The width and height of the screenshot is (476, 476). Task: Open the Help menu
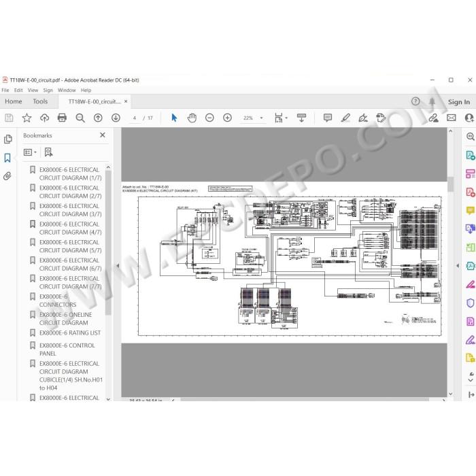click(86, 90)
